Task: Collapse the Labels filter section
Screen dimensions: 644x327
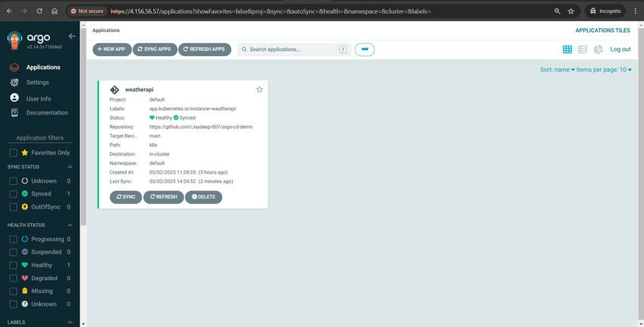Action: click(70, 322)
